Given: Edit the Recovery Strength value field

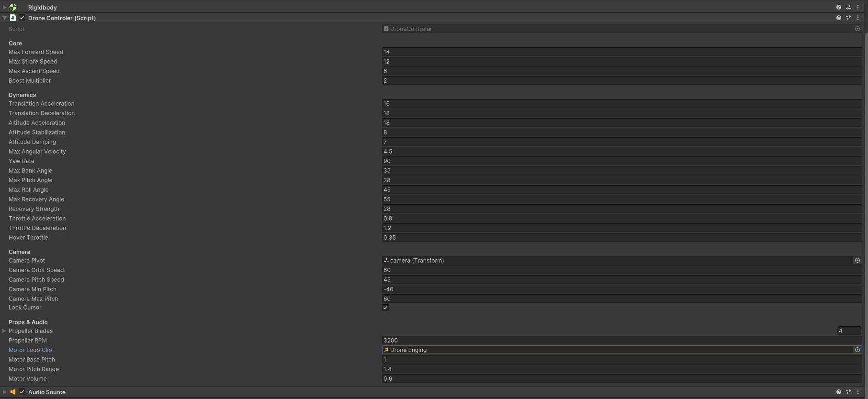Looking at the screenshot, I should coord(622,209).
